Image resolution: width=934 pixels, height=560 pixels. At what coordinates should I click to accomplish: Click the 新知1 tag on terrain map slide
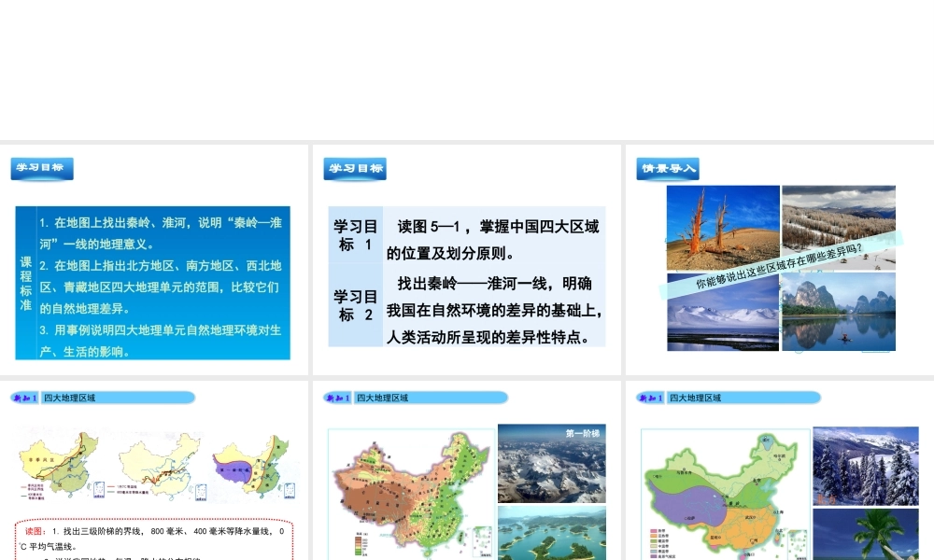pyautogui.click(x=338, y=398)
